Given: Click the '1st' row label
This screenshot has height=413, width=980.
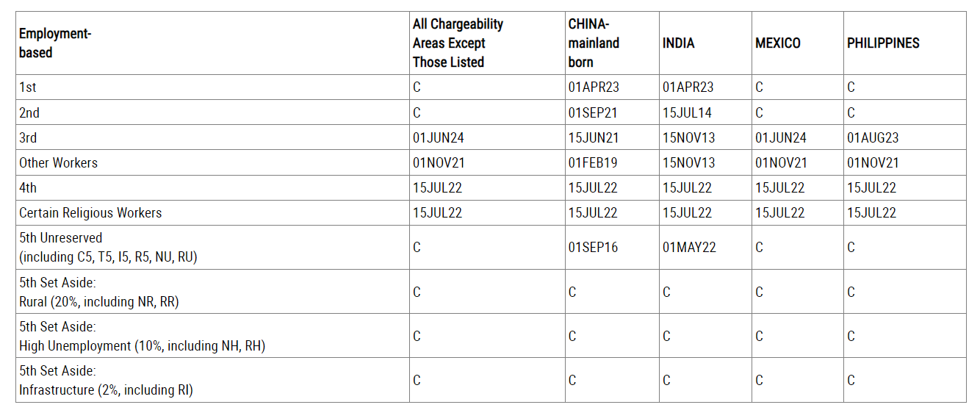Looking at the screenshot, I should click(x=28, y=87).
